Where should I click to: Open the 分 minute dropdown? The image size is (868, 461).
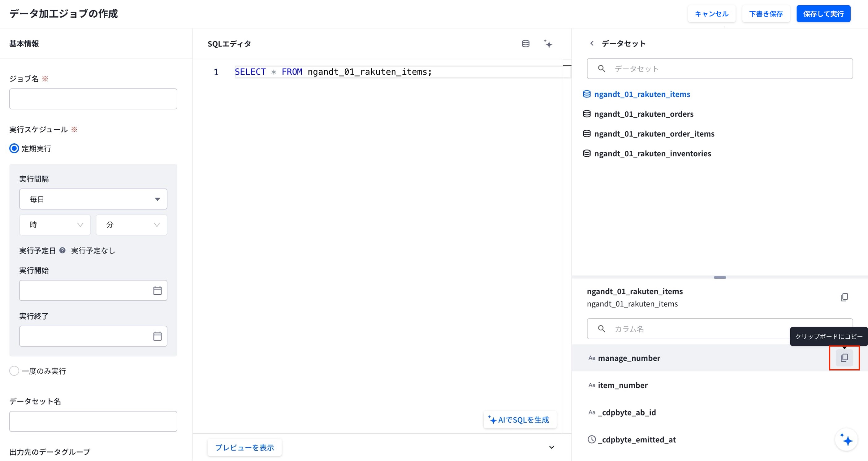click(132, 225)
